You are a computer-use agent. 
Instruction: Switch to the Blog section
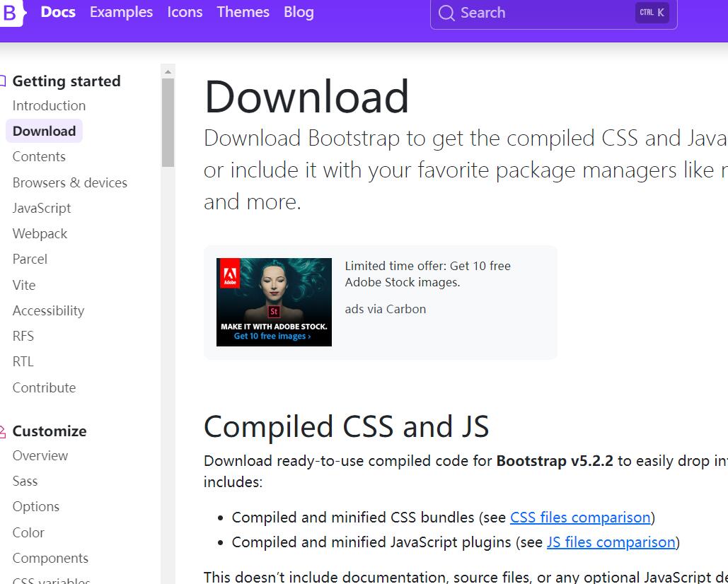(x=298, y=12)
